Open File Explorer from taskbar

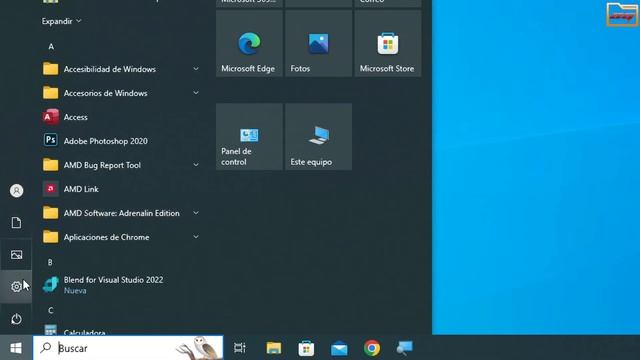[x=274, y=348]
